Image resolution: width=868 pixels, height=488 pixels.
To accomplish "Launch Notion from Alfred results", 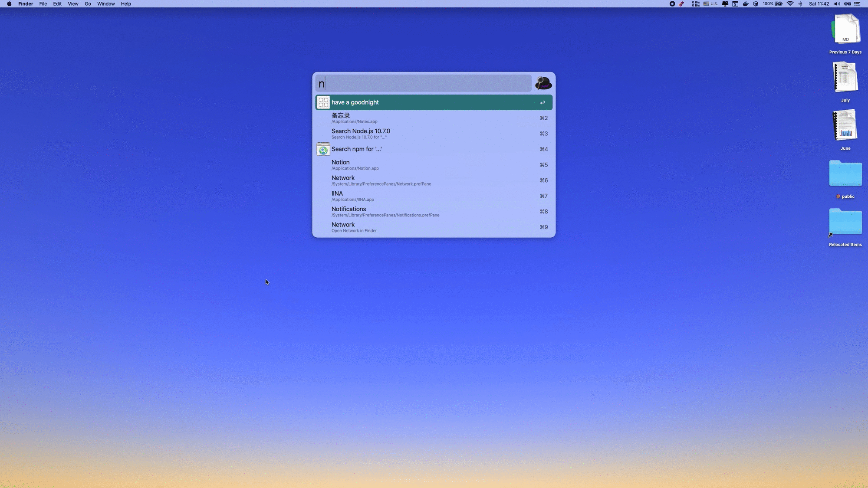I will 434,165.
